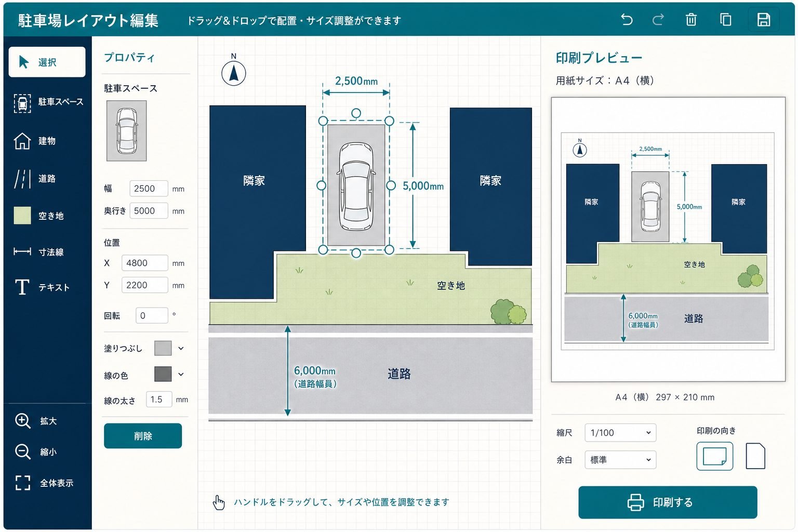
Task: Click the 幅 width field showing 2500
Action: pyautogui.click(x=149, y=189)
